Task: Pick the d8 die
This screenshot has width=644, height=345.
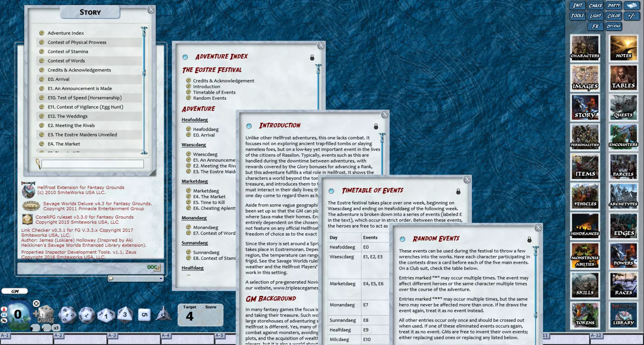Action: (125, 315)
